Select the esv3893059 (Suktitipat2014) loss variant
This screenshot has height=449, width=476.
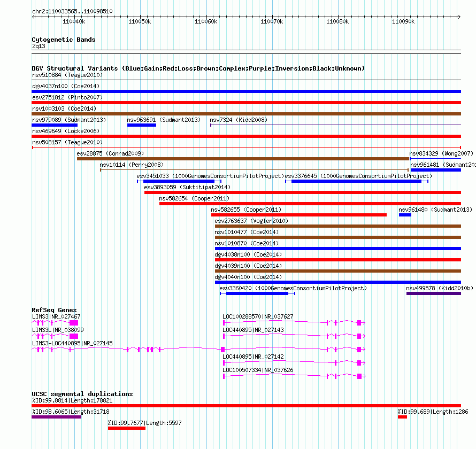pyautogui.click(x=303, y=192)
